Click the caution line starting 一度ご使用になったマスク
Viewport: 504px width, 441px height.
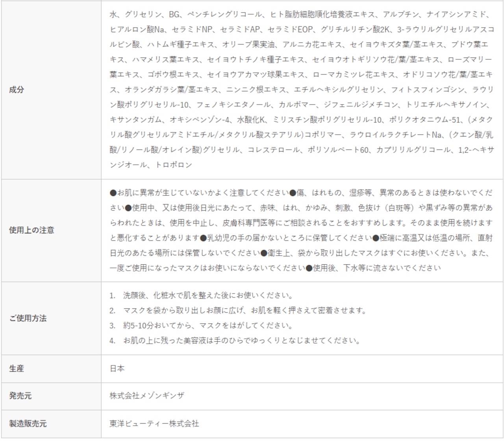[275, 268]
